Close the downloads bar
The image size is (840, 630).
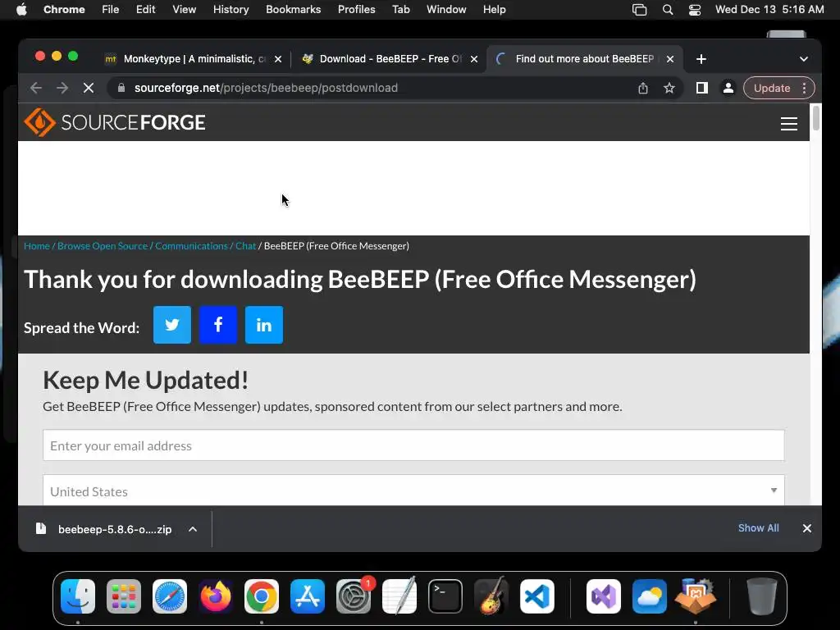click(x=807, y=528)
